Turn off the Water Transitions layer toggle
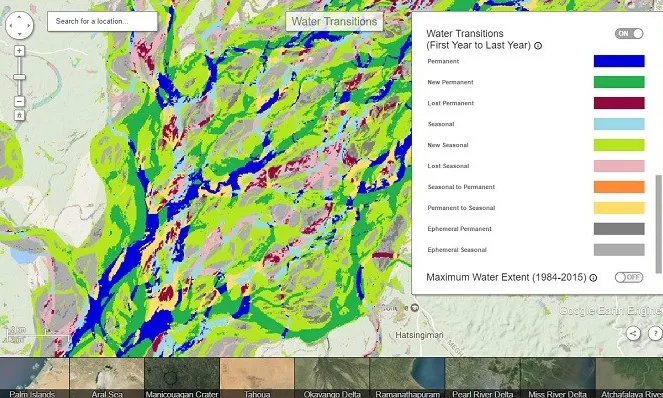Viewport: 663px width, 398px height. (x=629, y=34)
